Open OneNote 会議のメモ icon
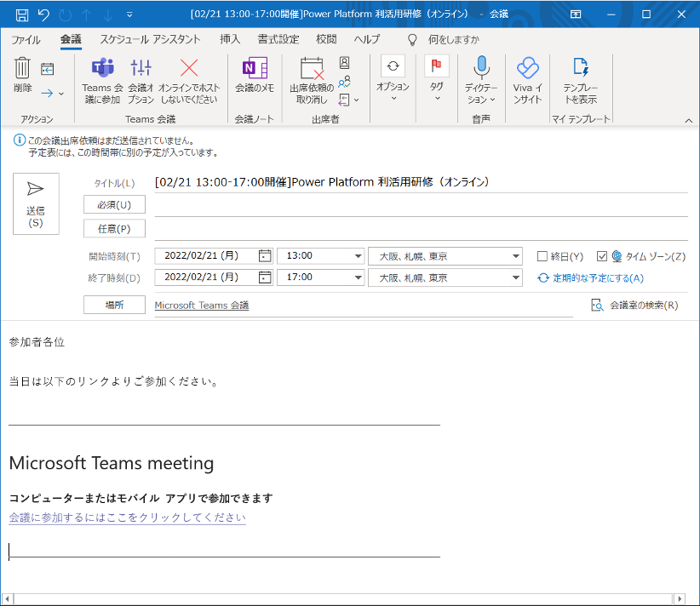This screenshot has height=606, width=700. [255, 68]
